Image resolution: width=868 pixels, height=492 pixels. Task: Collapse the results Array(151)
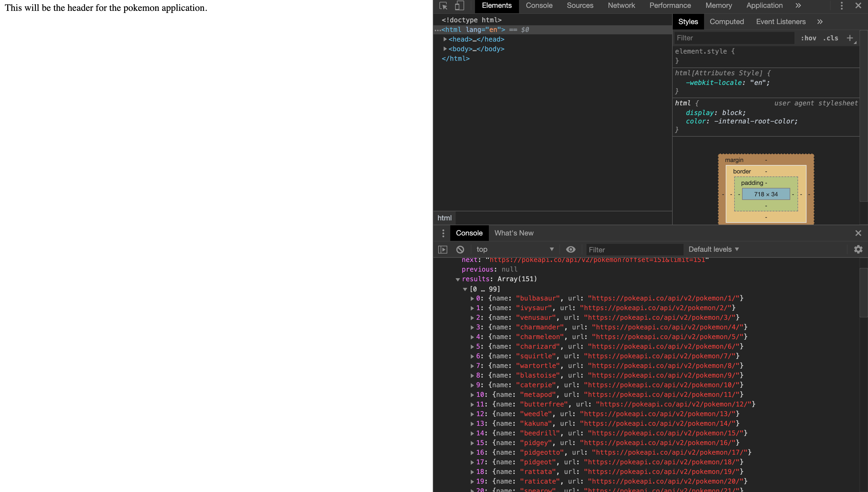coord(458,279)
